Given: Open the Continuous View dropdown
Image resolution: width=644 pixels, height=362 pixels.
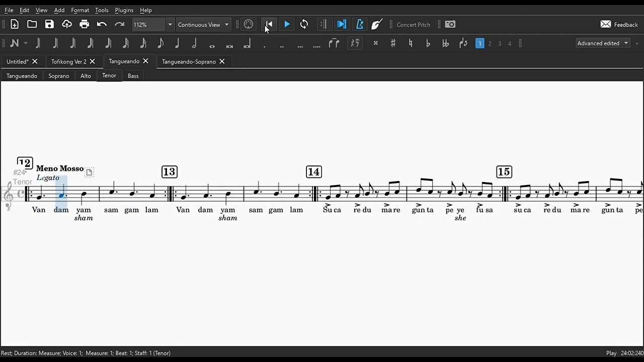Looking at the screenshot, I should [x=203, y=25].
